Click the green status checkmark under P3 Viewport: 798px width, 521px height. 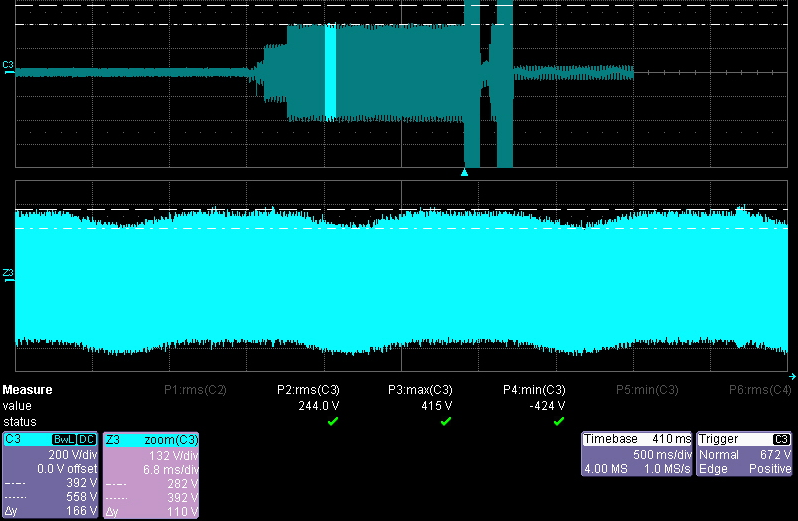click(446, 421)
